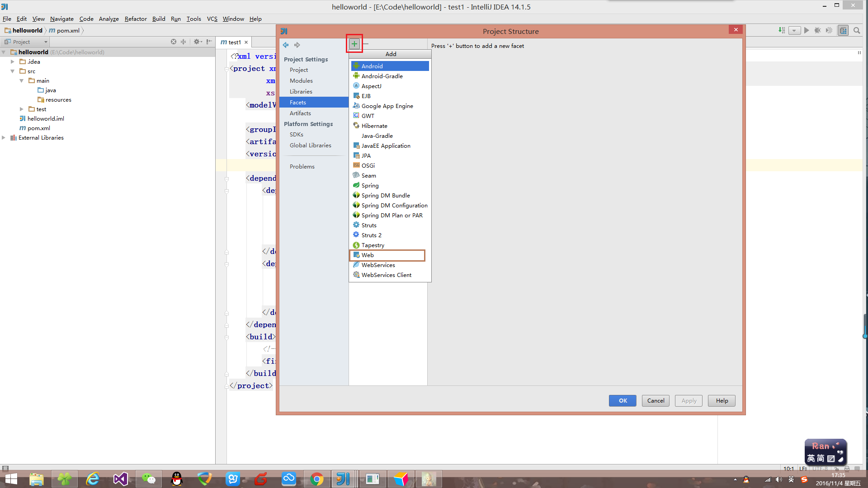Click the Debug bug icon in the toolbar
Screen dimensions: 868x488
click(817, 30)
